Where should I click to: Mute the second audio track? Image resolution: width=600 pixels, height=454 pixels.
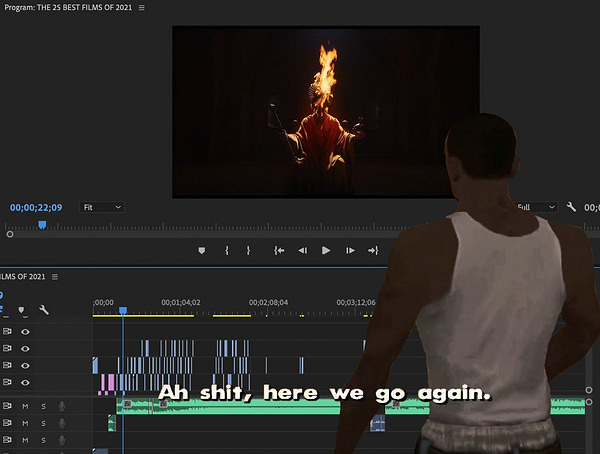click(x=25, y=423)
